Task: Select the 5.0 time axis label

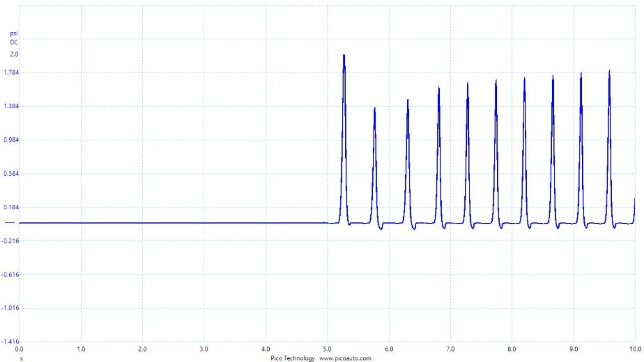Action: (327, 348)
